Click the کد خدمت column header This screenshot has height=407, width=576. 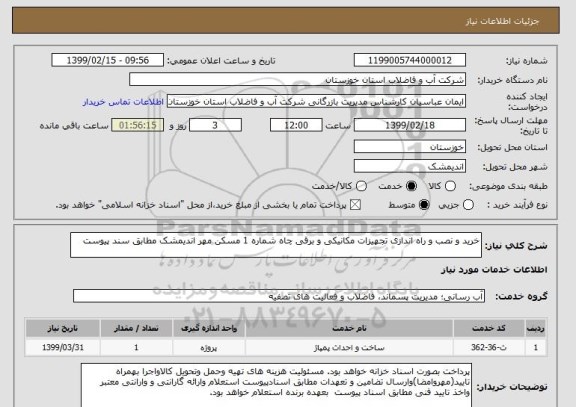coord(489,328)
